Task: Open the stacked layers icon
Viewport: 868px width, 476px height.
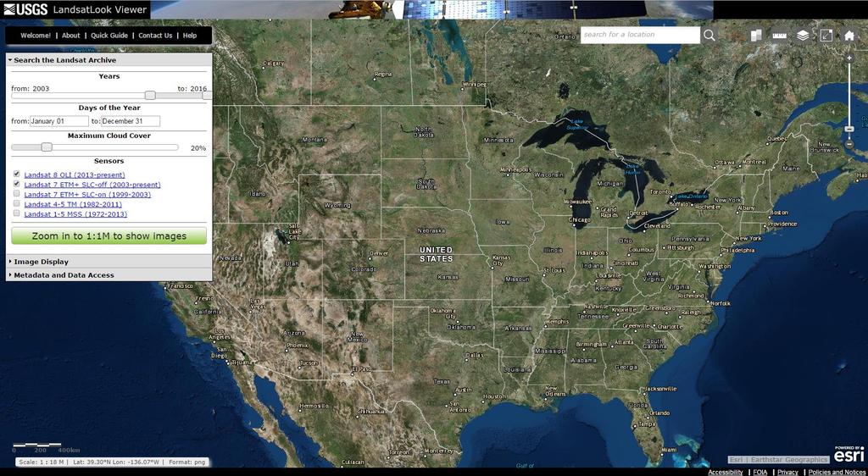Action: [803, 36]
